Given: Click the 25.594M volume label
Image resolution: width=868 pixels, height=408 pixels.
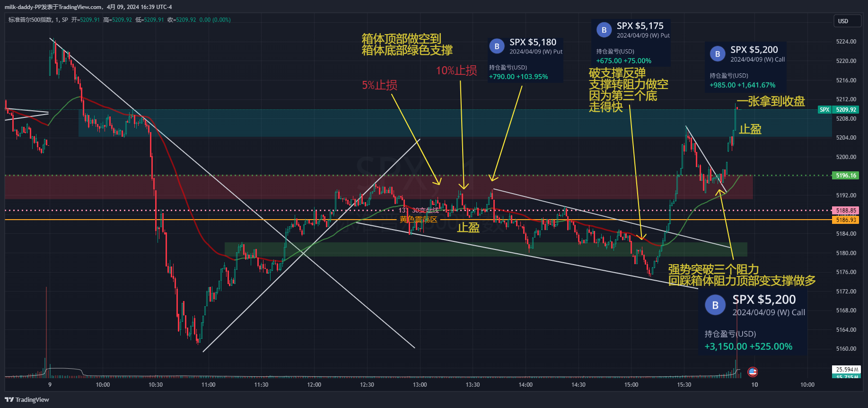Looking at the screenshot, I should (x=846, y=369).
